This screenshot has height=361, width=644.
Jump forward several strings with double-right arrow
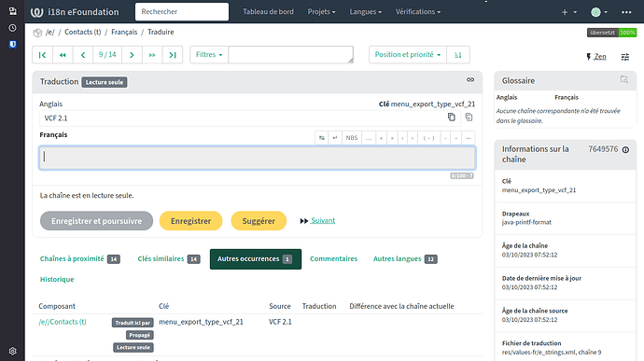pyautogui.click(x=152, y=55)
